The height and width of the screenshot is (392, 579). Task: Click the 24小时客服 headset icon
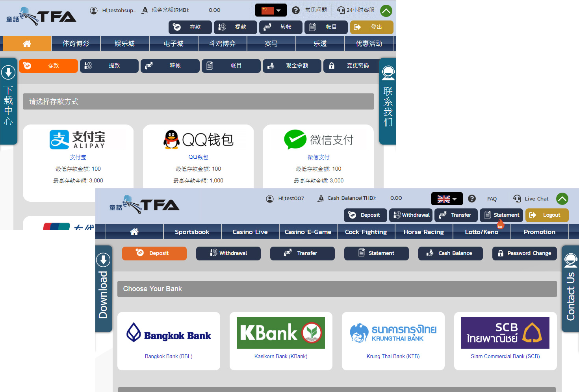341,10
